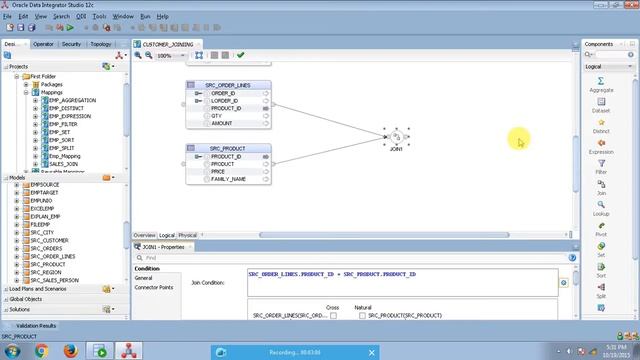Validate mapping with green checkmark icon
The width and height of the screenshot is (640, 360).
[240, 55]
